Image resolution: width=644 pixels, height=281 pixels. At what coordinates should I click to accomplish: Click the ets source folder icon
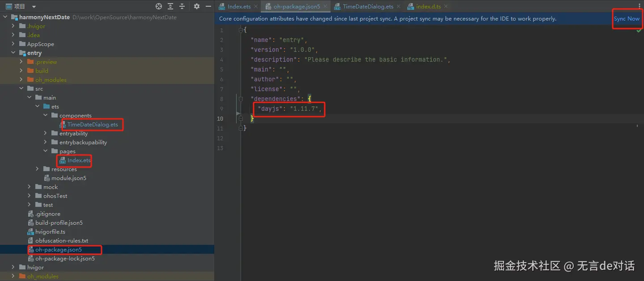(x=47, y=106)
